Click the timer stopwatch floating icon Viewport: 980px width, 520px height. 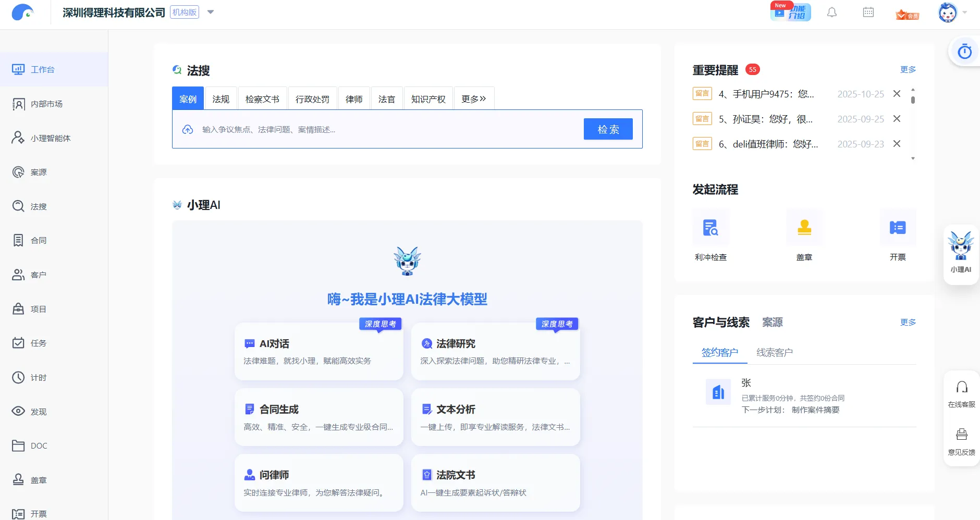(x=965, y=52)
